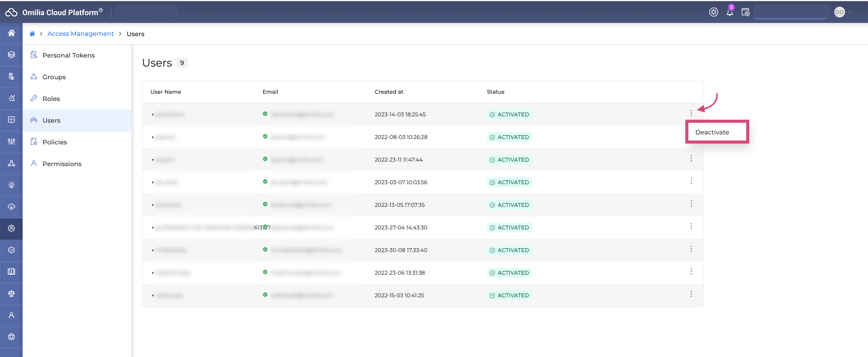Click the Access Management breadcrumb link
This screenshot has height=357, width=868.
click(x=80, y=34)
